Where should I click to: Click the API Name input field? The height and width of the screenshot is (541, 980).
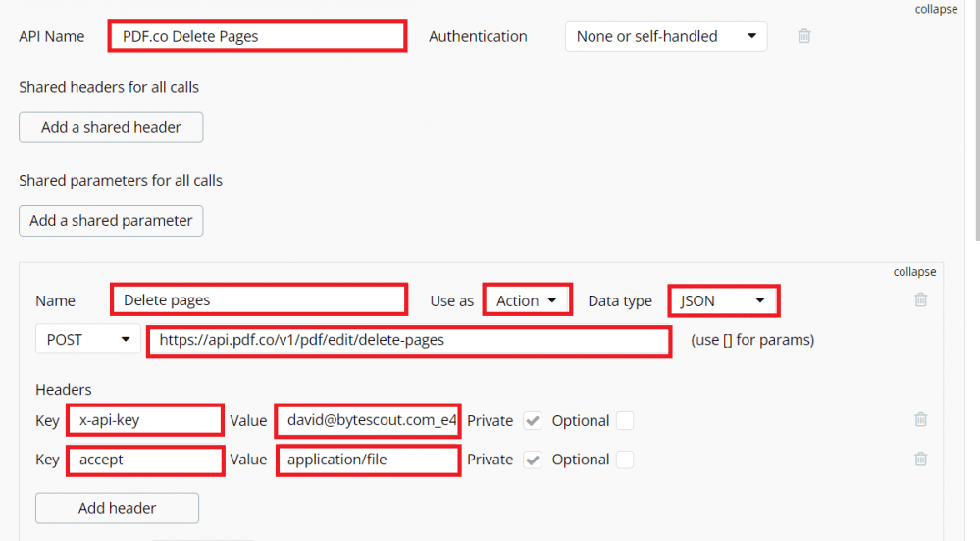(x=257, y=36)
